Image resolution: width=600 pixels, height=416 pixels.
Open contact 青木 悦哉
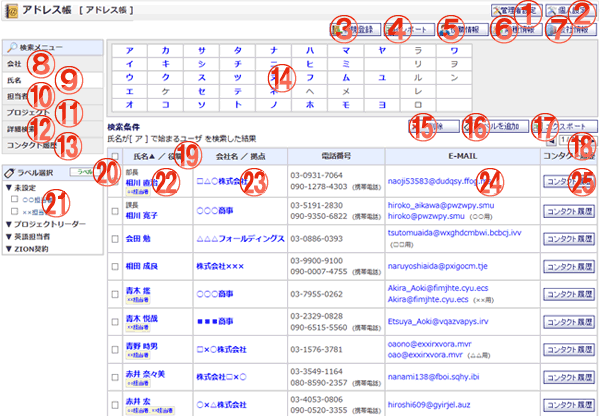pos(142,319)
